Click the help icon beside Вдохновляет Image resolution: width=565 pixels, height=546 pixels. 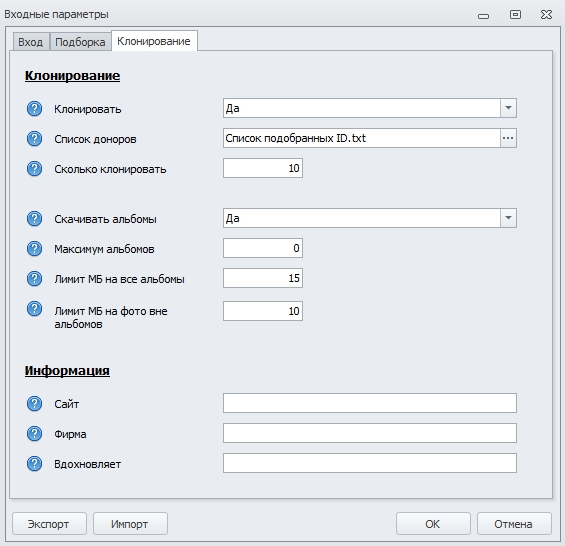point(35,463)
